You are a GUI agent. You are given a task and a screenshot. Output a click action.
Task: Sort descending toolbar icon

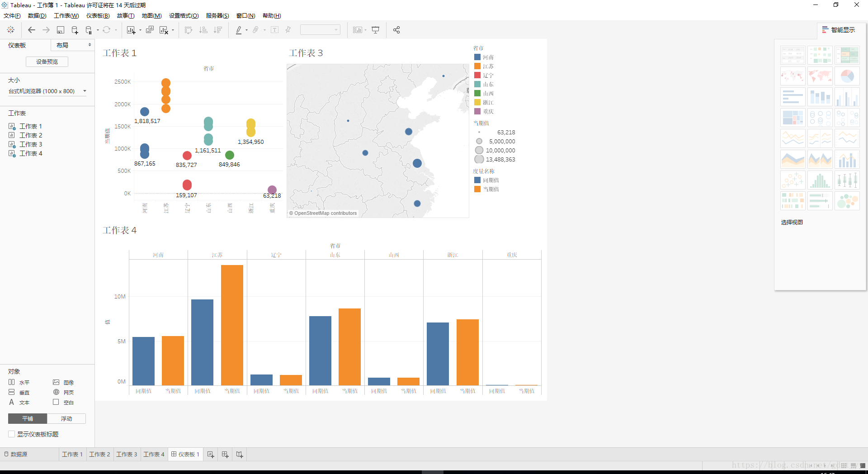click(x=218, y=30)
